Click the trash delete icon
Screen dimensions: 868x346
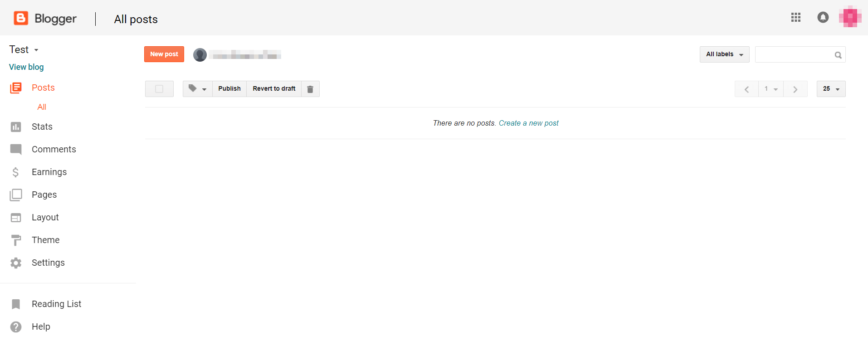coord(310,89)
